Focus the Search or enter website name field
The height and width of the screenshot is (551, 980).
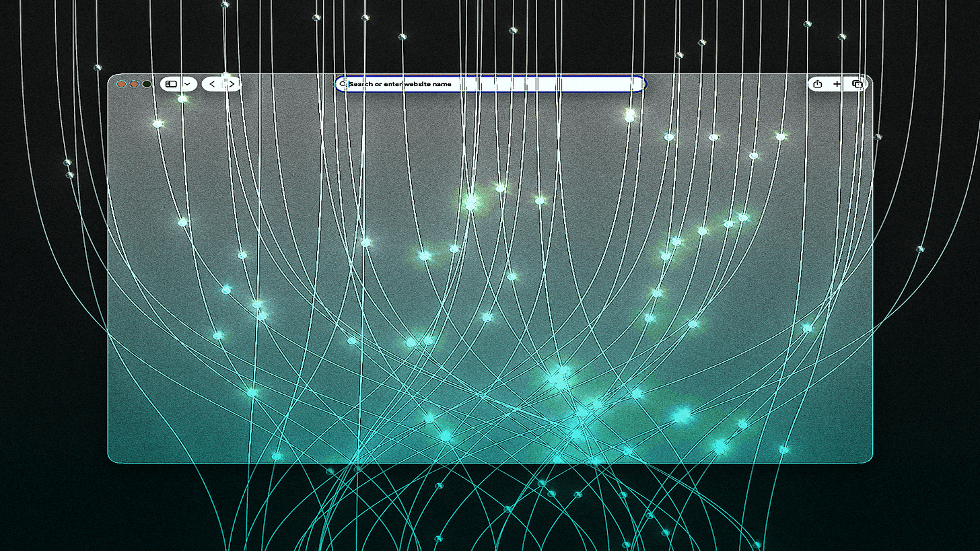point(491,84)
